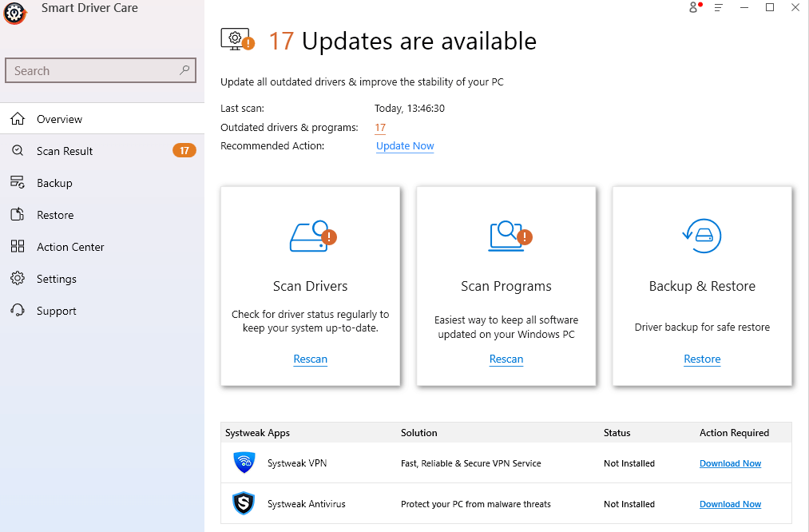
Task: Open Action Center from sidebar
Action: 102,247
